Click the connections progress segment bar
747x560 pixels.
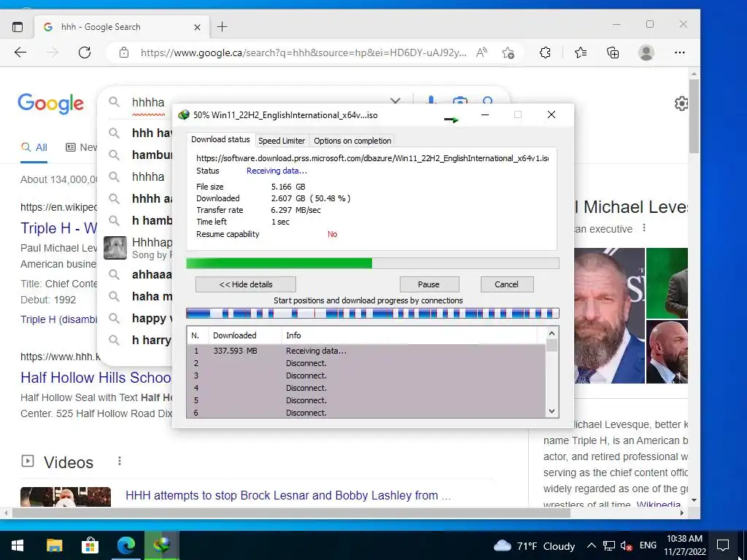coord(373,314)
